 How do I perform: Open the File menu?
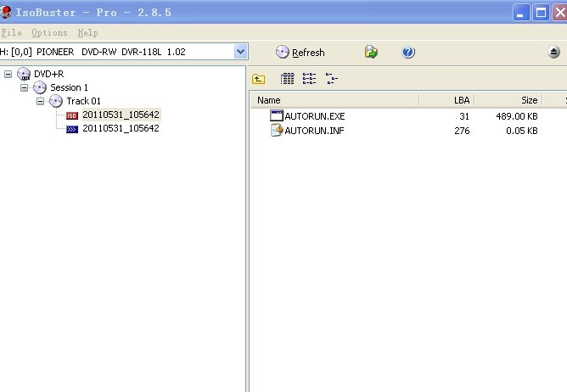click(x=11, y=32)
